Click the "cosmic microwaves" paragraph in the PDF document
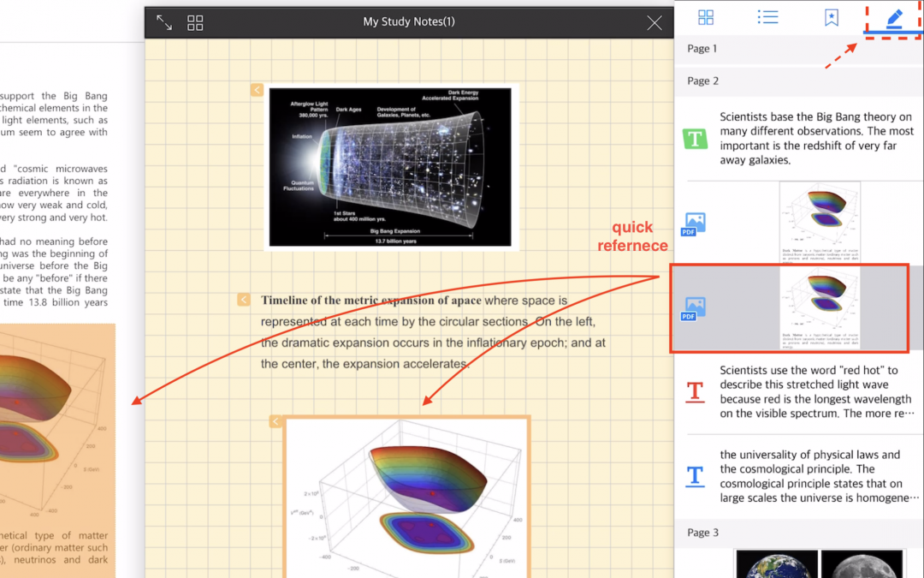 [x=54, y=193]
